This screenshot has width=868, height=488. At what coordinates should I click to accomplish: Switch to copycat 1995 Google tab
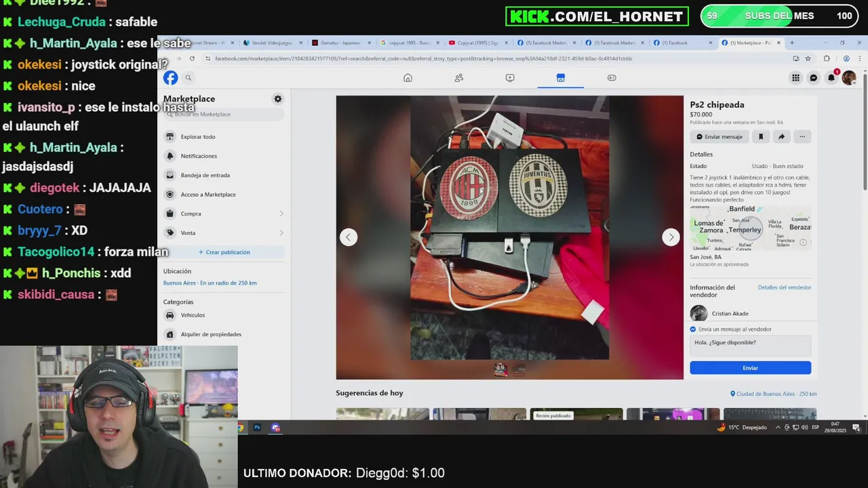pos(409,43)
